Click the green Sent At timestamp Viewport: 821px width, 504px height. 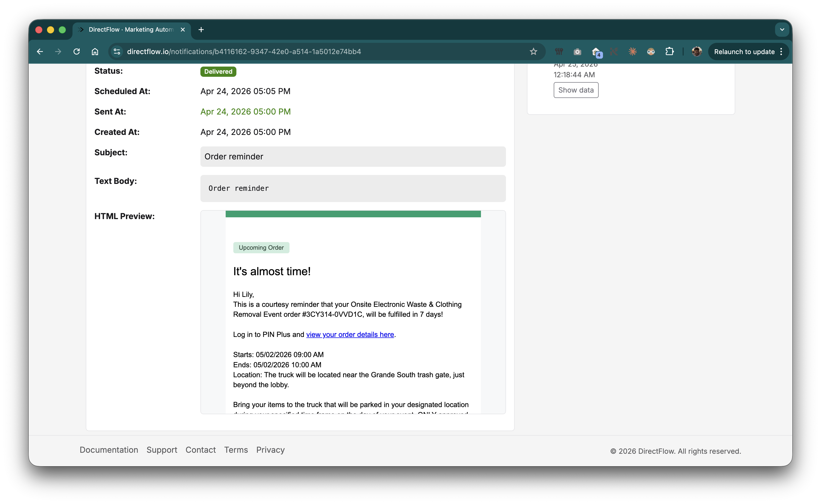[245, 111]
